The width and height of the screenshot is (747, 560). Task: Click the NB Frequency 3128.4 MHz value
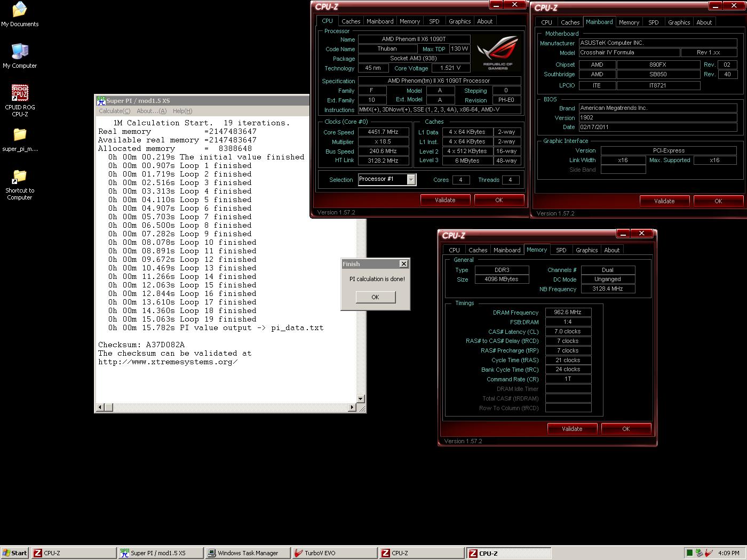click(608, 289)
